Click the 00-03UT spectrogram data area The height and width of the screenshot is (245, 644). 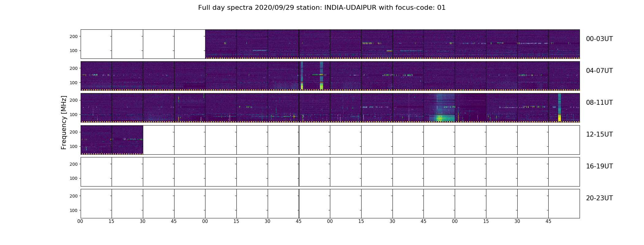pyautogui.click(x=392, y=44)
